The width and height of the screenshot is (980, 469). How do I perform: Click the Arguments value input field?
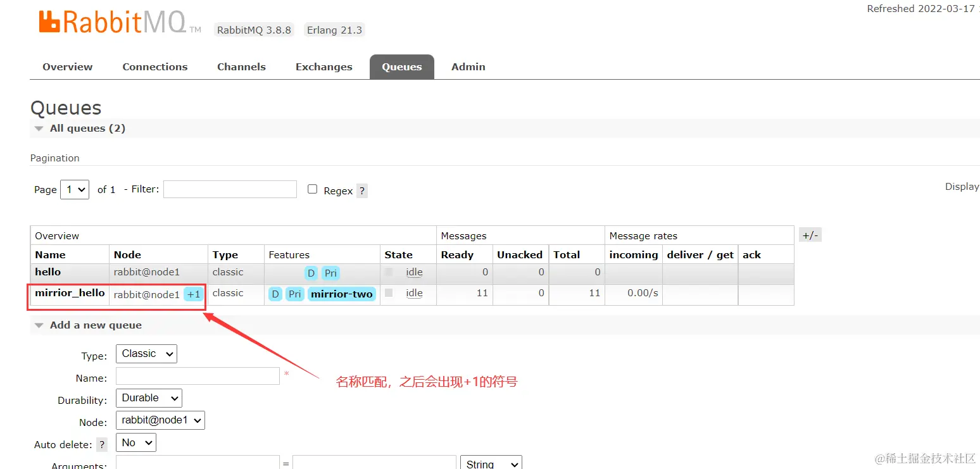click(374, 463)
